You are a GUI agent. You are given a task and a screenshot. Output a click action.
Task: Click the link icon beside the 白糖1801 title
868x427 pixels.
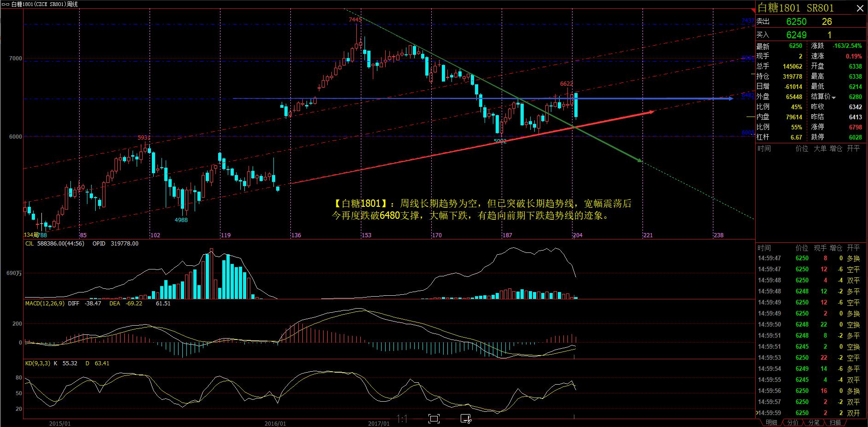[x=5, y=4]
